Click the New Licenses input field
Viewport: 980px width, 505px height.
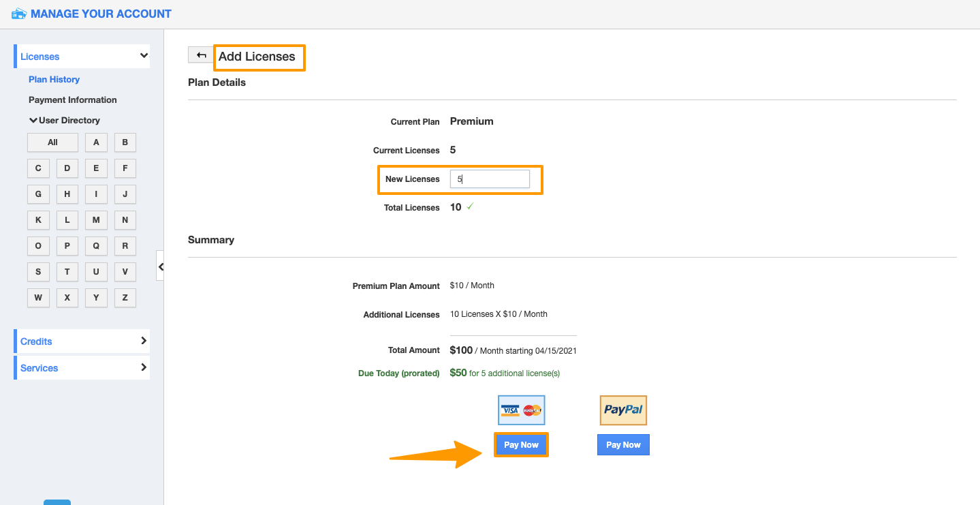(490, 179)
